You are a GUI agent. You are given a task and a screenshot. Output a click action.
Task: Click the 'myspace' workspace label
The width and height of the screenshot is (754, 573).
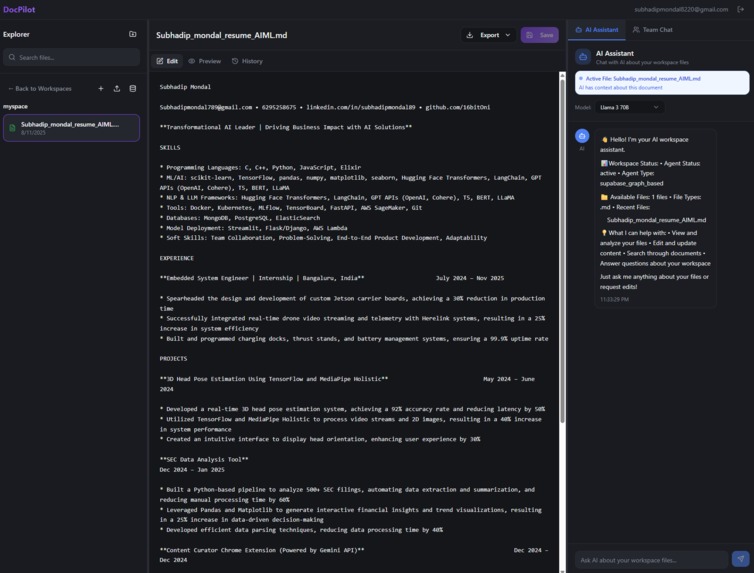pos(15,106)
